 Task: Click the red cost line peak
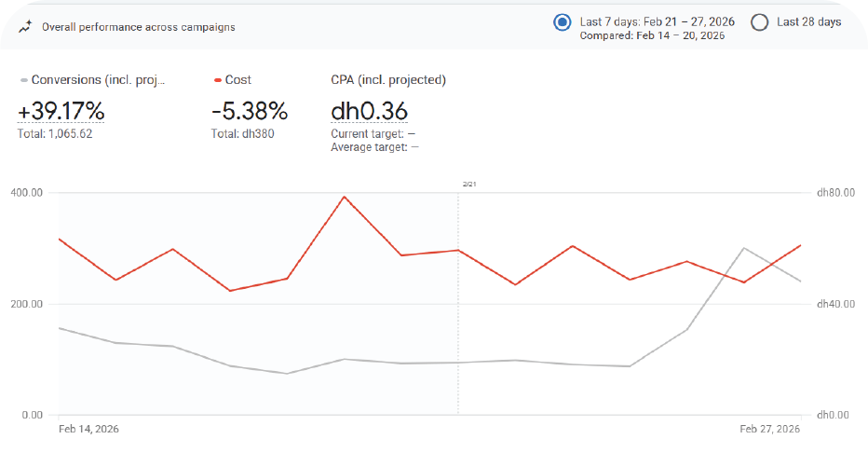point(345,197)
